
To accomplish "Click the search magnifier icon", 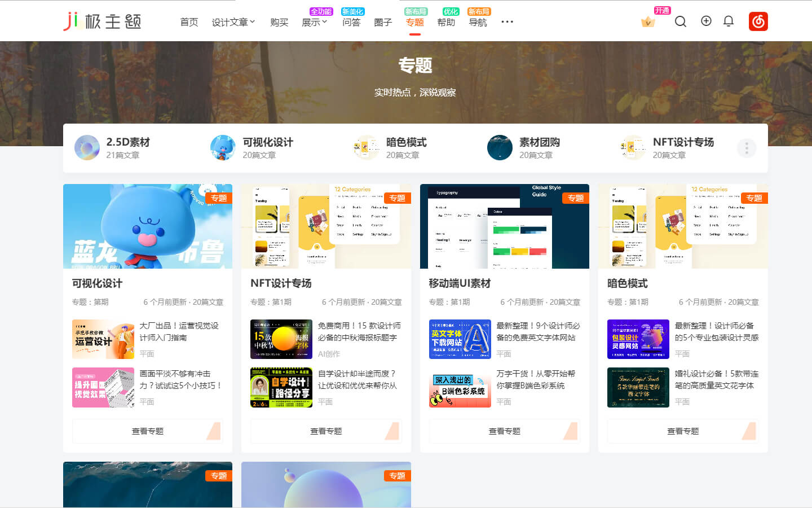I will pyautogui.click(x=681, y=22).
